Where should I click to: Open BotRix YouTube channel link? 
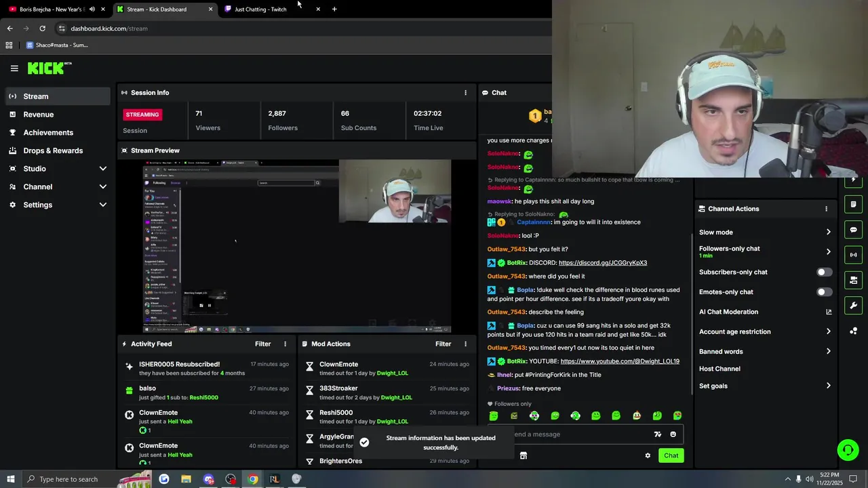(620, 361)
